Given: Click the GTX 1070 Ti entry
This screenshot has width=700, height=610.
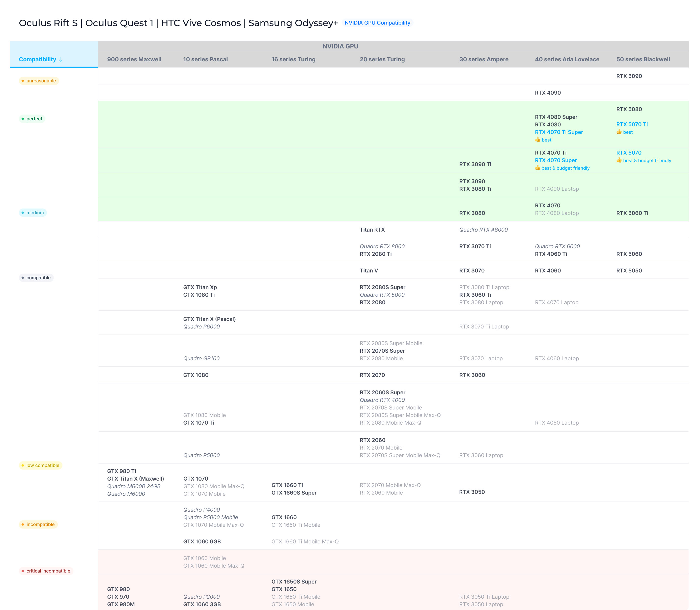Looking at the screenshot, I should (x=199, y=423).
